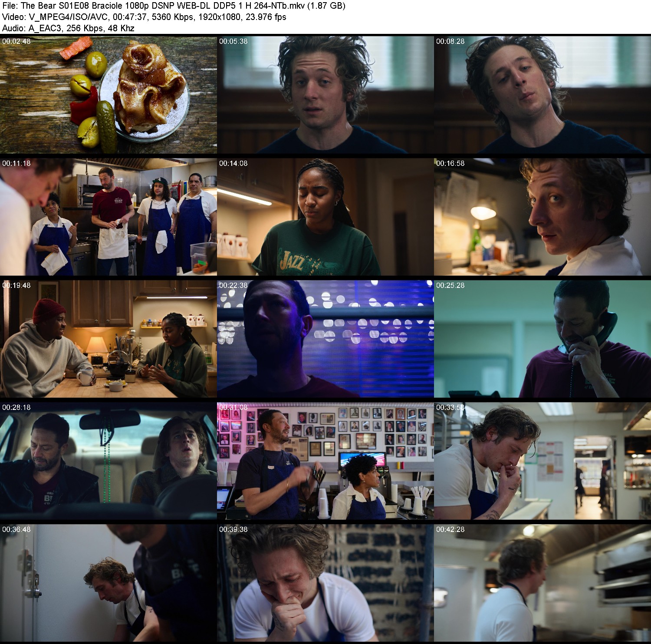Select the phone call frame at 00:25:28

(542, 339)
